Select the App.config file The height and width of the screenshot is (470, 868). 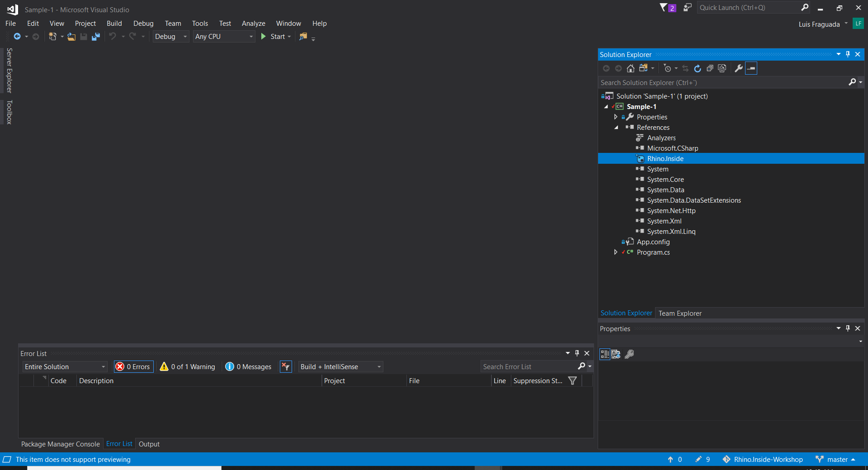tap(653, 242)
